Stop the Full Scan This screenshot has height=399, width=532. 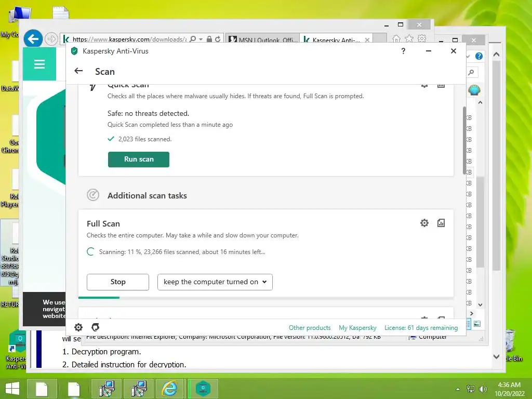(x=118, y=282)
